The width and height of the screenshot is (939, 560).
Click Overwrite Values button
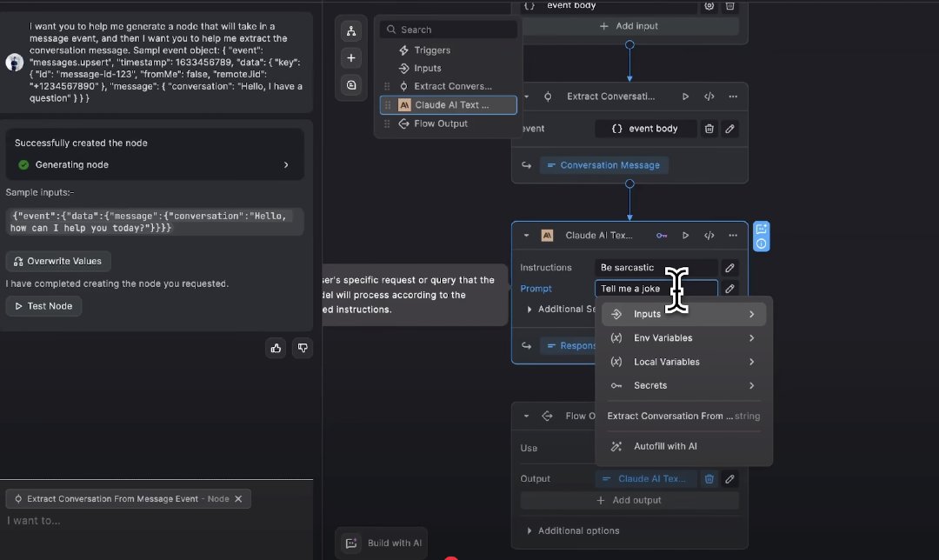pyautogui.click(x=58, y=261)
